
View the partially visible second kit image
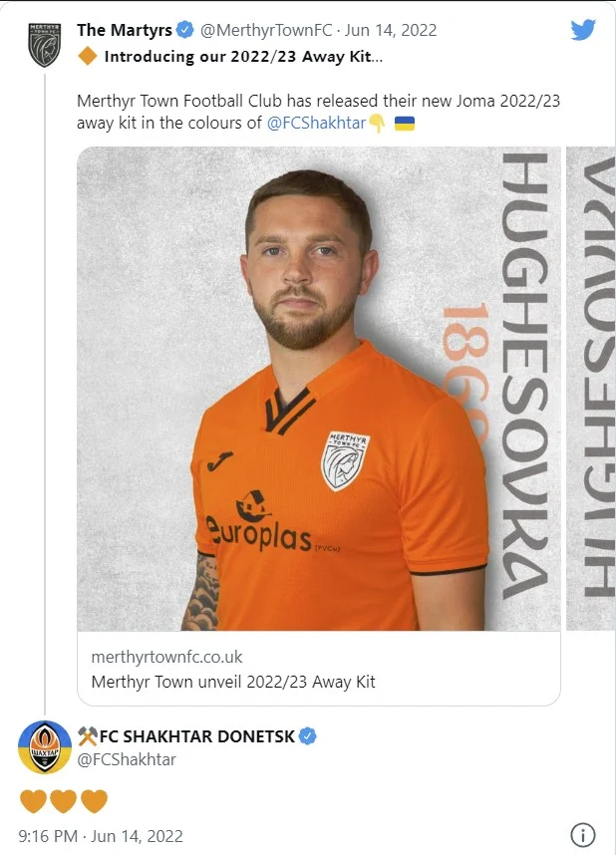click(x=591, y=389)
